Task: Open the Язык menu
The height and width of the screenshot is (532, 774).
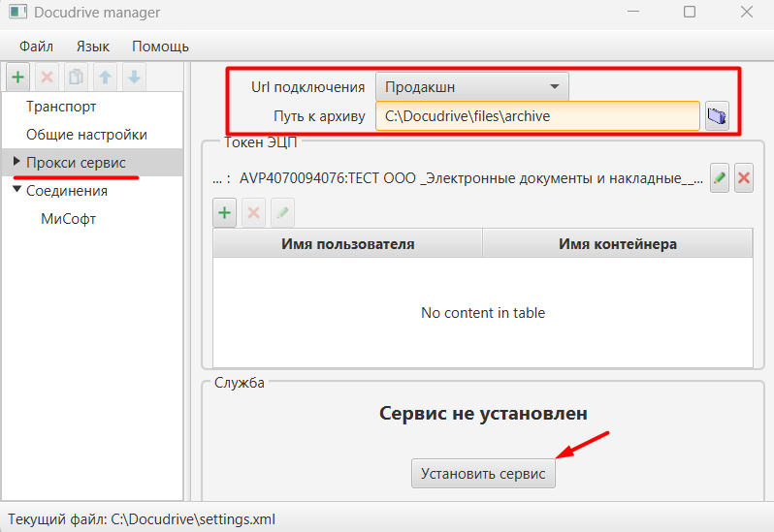Action: pos(93,47)
